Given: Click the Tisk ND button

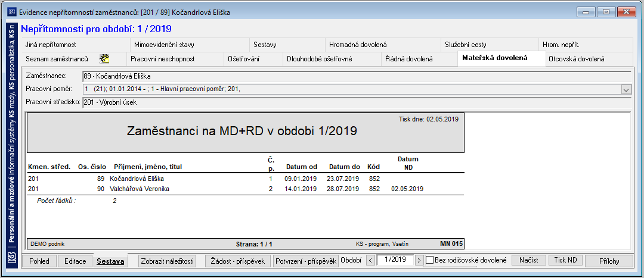Looking at the screenshot, I should [565, 260].
